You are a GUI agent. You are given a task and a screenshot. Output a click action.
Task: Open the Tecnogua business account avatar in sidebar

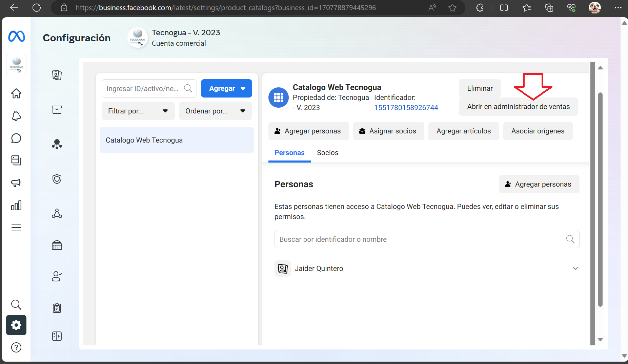[16, 65]
